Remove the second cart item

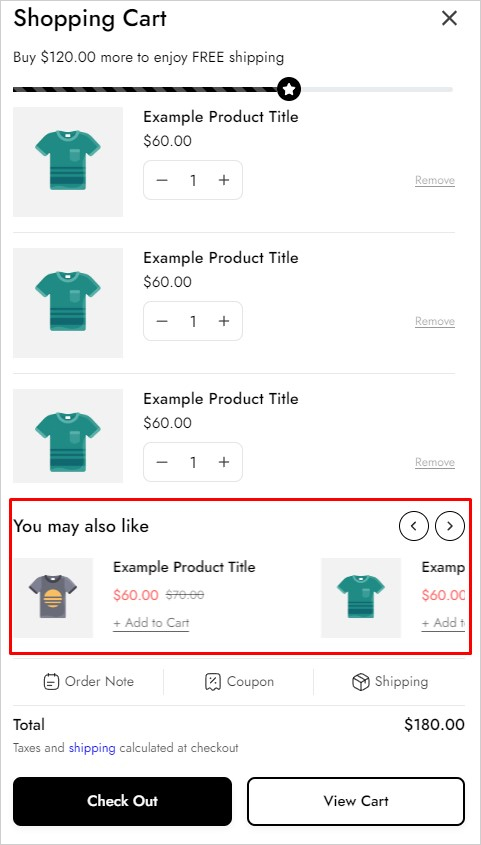coord(435,322)
